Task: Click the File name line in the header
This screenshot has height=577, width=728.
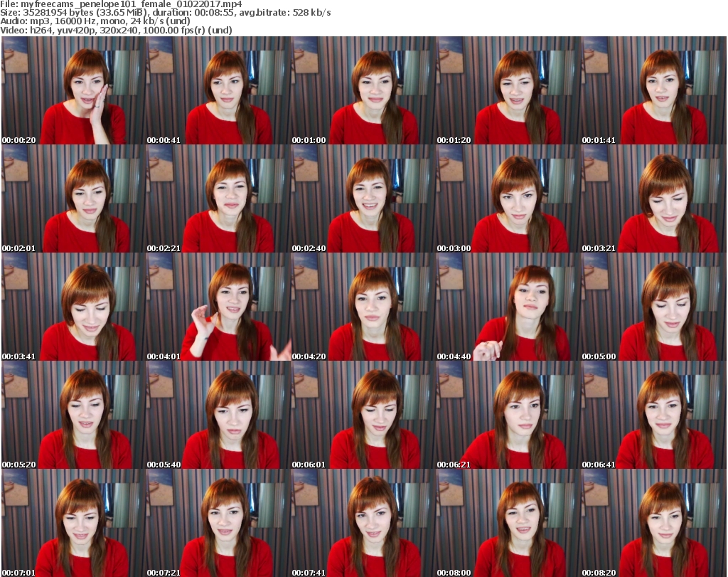Action: 121,4
